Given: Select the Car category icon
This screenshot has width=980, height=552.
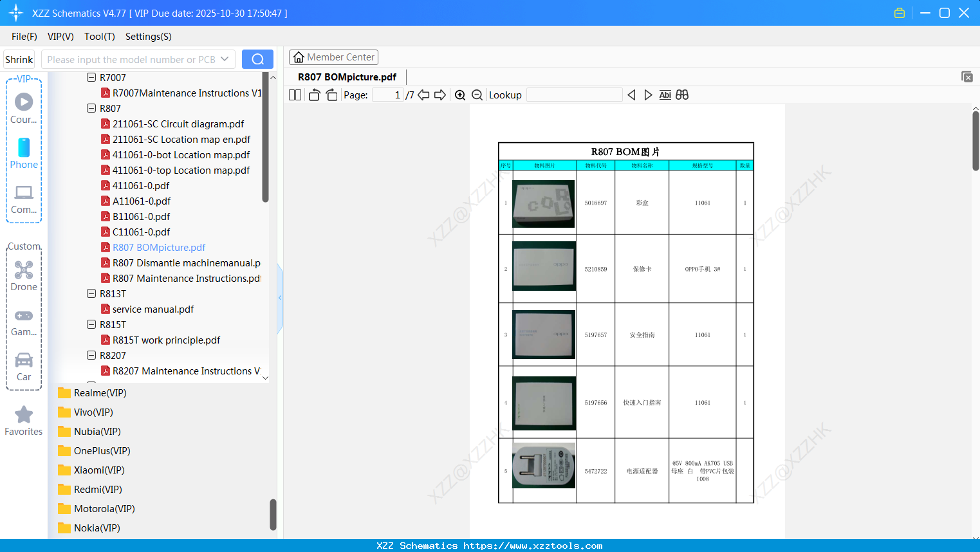Looking at the screenshot, I should (x=24, y=366).
